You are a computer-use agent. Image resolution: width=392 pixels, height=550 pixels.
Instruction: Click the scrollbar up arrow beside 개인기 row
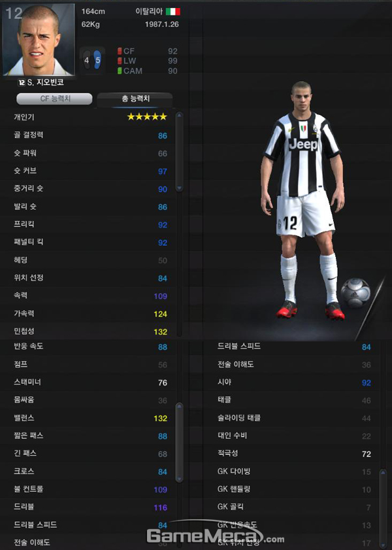(180, 115)
